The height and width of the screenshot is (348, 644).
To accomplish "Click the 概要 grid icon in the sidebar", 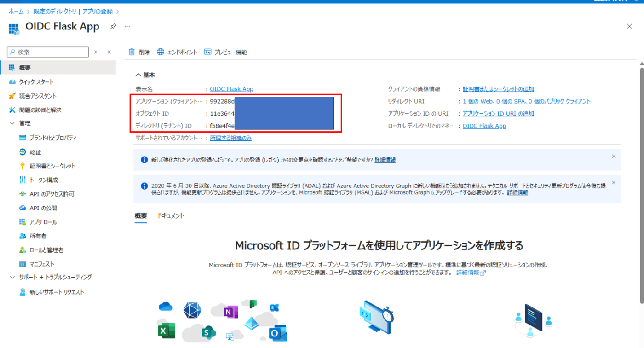I will [x=12, y=68].
